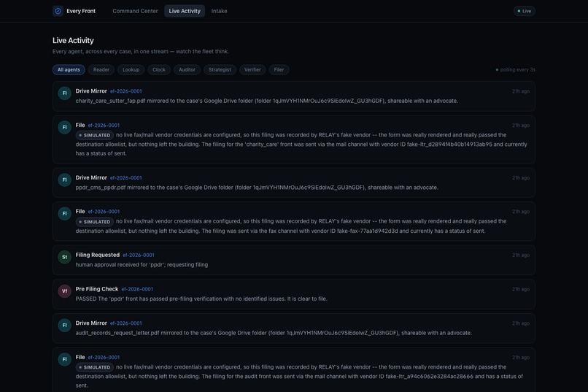Click the Every Front brand name
588x392 pixels.
(81, 11)
